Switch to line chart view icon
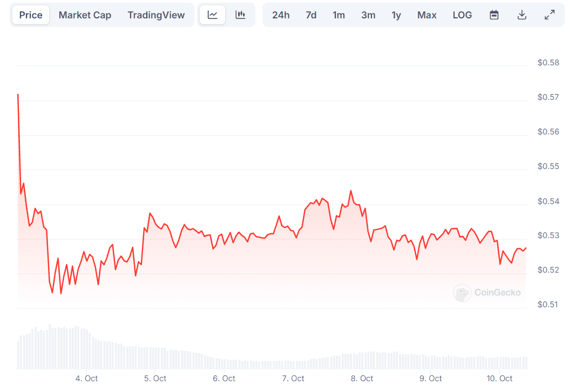Viewport: 575px width, 392px height. (x=212, y=15)
